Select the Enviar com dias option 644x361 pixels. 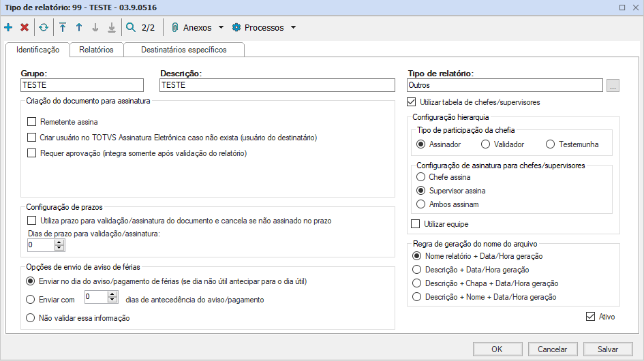30,300
